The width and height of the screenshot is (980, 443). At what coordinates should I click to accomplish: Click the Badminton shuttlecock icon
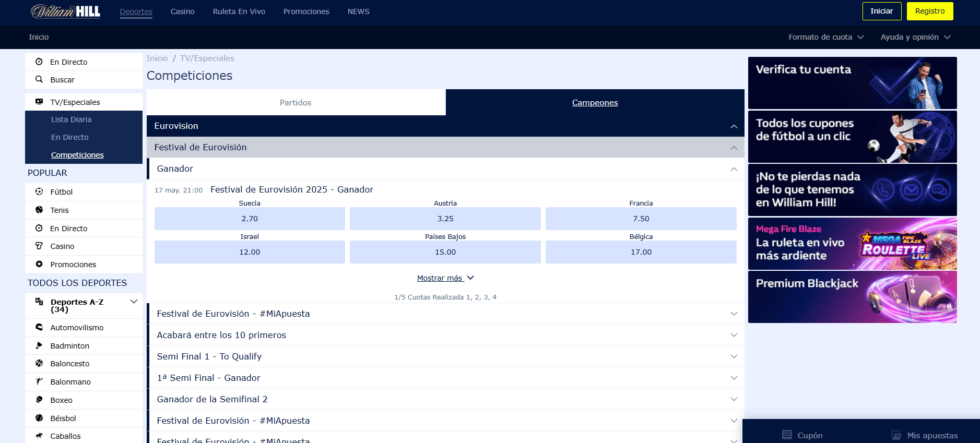click(39, 345)
